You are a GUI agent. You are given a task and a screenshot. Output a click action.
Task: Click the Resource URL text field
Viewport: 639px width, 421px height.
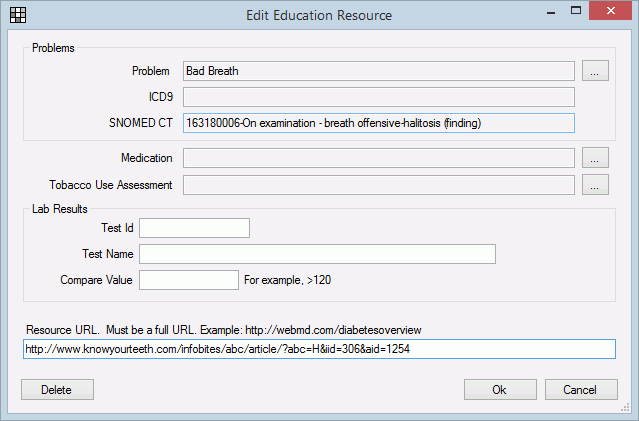click(x=318, y=349)
